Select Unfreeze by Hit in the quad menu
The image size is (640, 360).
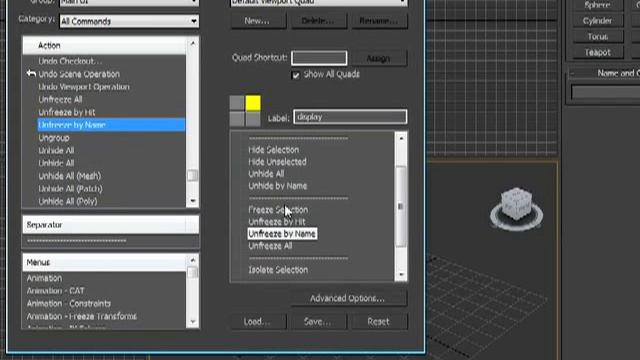pos(277,222)
